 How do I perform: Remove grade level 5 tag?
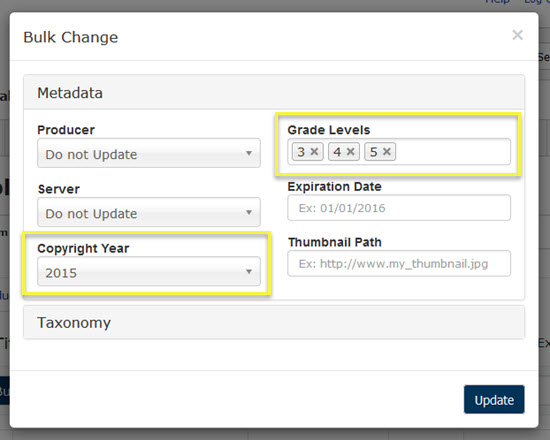click(387, 152)
